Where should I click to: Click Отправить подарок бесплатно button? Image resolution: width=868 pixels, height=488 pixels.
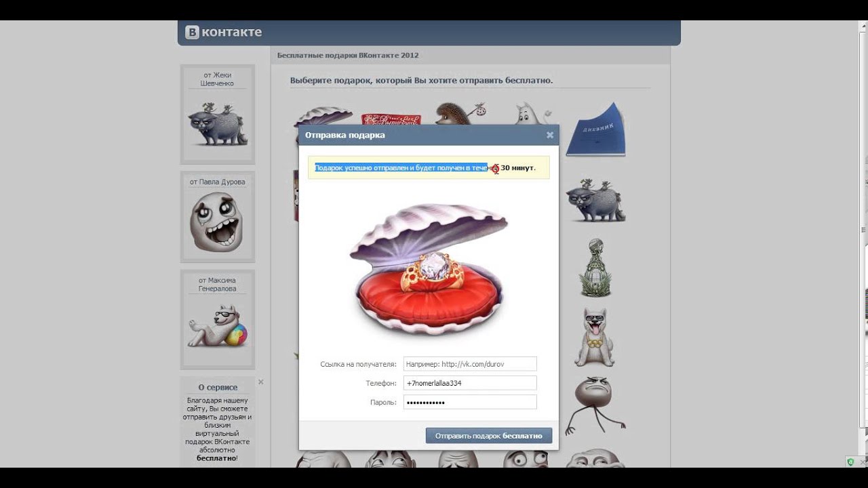point(489,436)
